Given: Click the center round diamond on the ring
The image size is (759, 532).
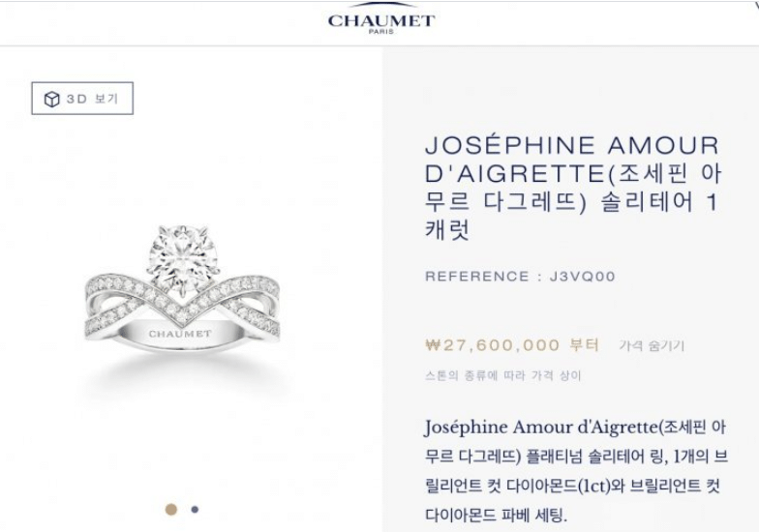Looking at the screenshot, I should click(182, 255).
